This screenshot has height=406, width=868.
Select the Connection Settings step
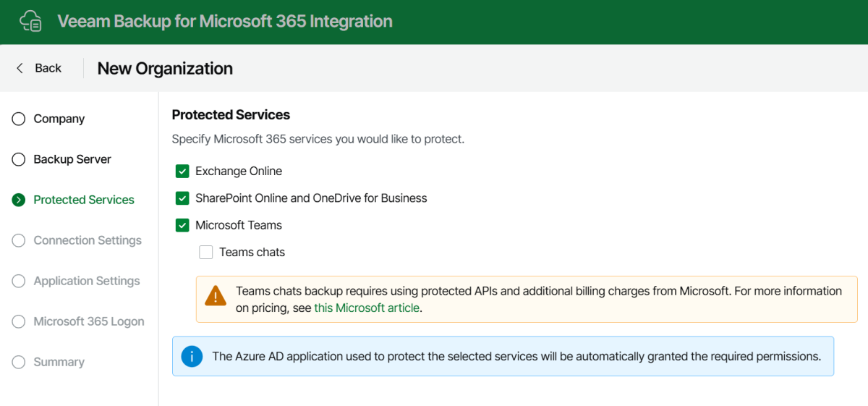coord(88,240)
